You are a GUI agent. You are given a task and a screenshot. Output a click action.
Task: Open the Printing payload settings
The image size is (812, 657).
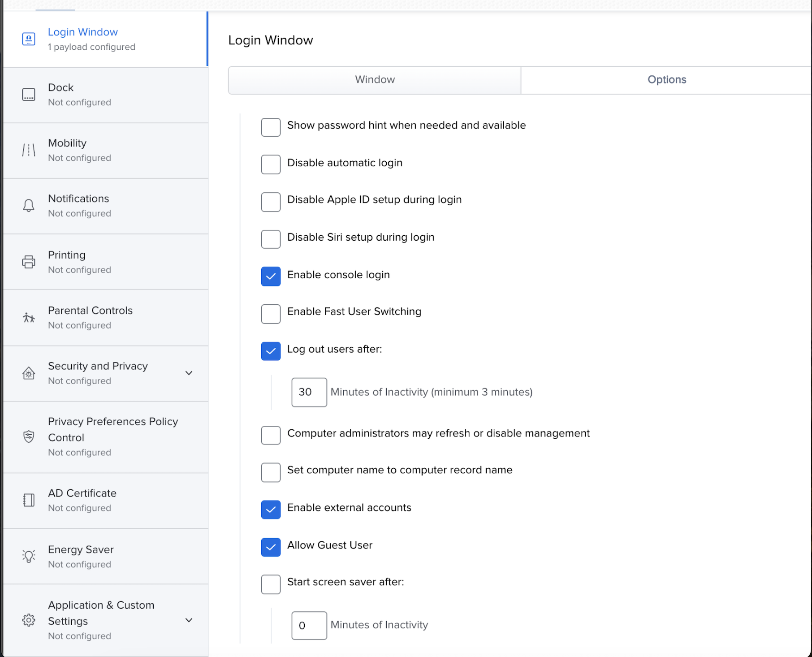click(106, 262)
